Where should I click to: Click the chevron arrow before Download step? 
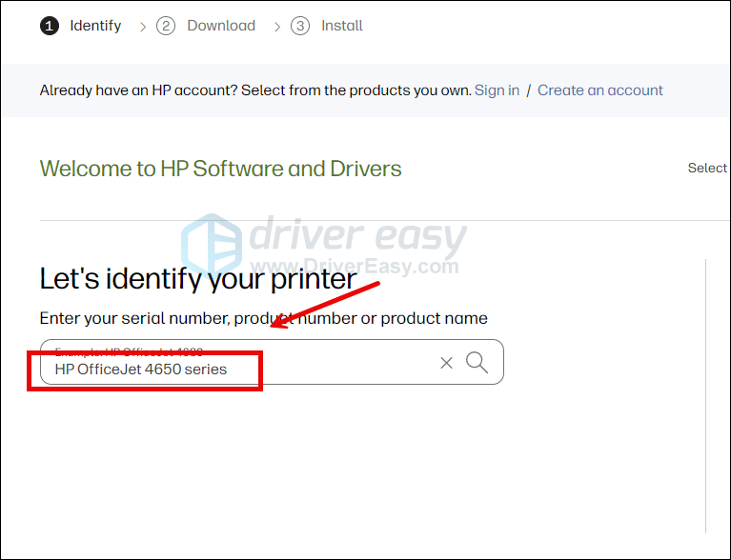coord(143,27)
